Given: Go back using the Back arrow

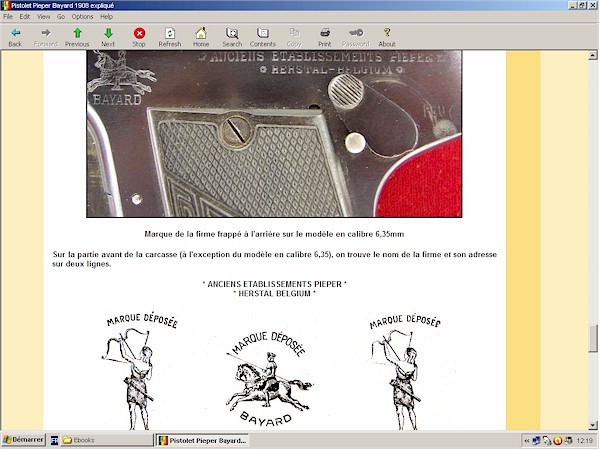Looking at the screenshot, I should coord(15,37).
